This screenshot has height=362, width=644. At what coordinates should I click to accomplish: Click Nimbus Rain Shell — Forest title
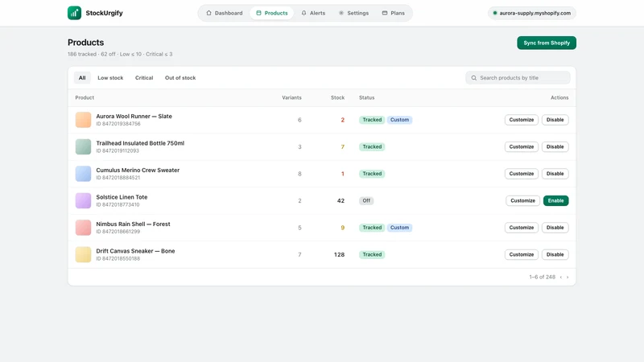point(133,224)
